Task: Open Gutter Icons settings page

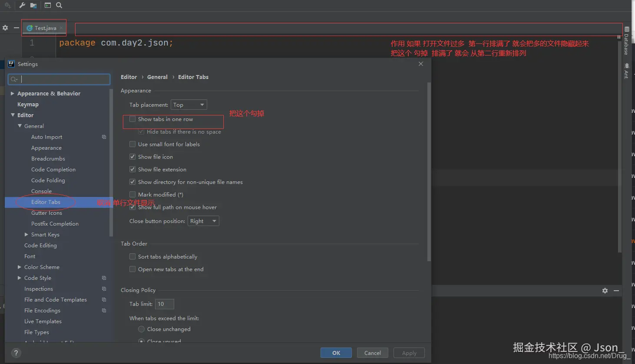Action: [46, 213]
